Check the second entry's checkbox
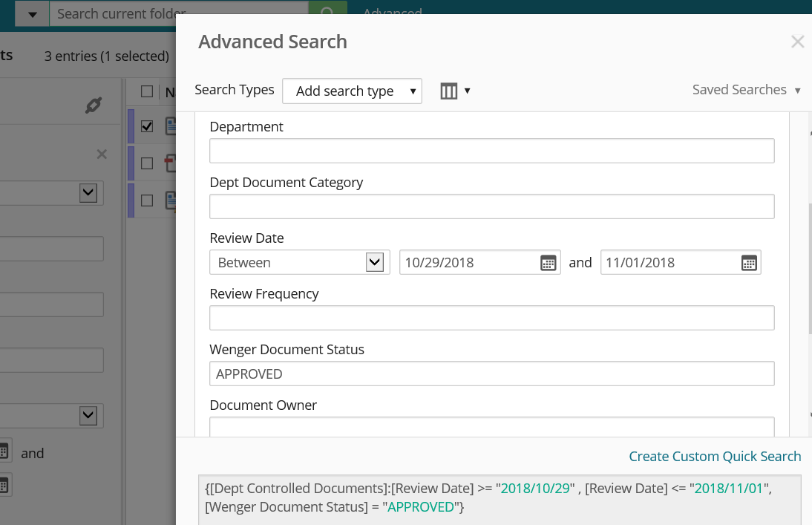The image size is (812, 525). tap(147, 163)
